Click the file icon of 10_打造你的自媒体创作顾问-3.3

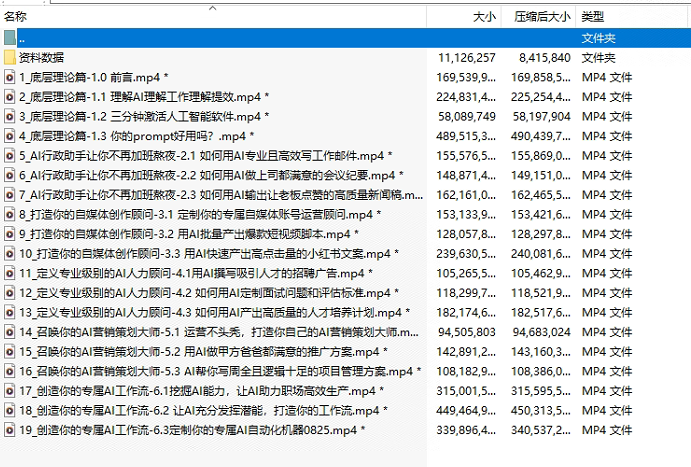pos(10,254)
